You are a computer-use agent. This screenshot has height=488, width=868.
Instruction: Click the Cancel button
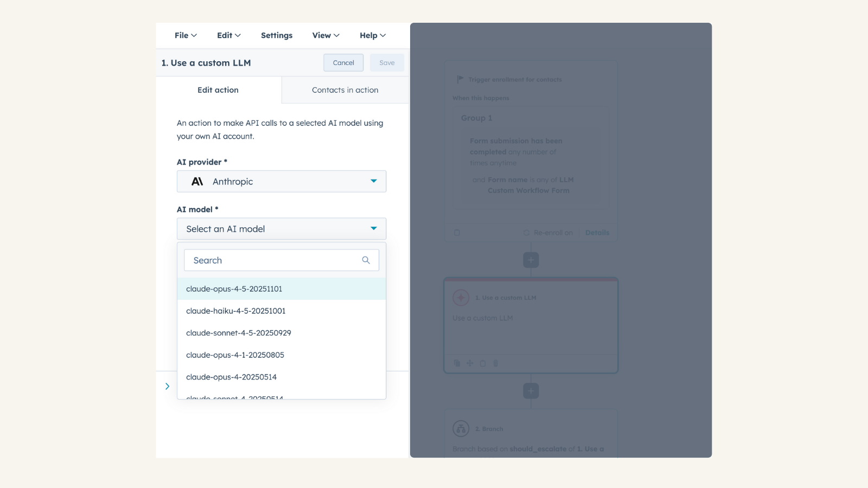tap(343, 62)
